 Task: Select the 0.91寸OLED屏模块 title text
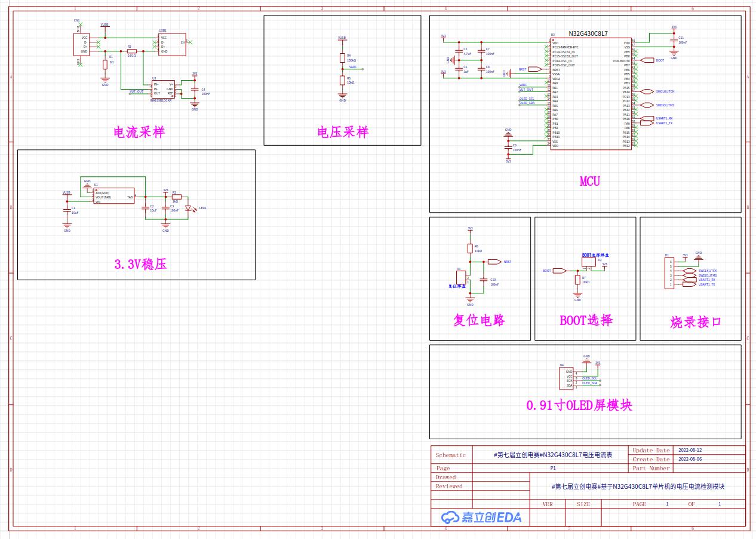click(x=579, y=406)
